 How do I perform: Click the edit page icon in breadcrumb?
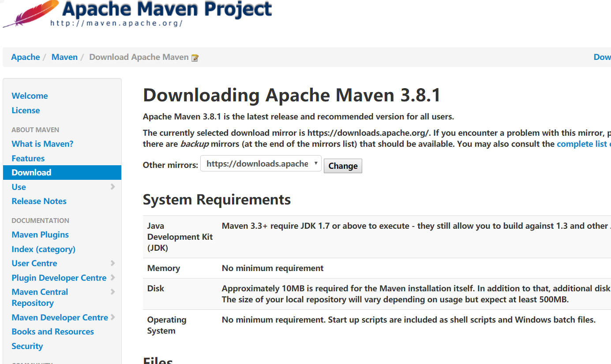pyautogui.click(x=195, y=58)
